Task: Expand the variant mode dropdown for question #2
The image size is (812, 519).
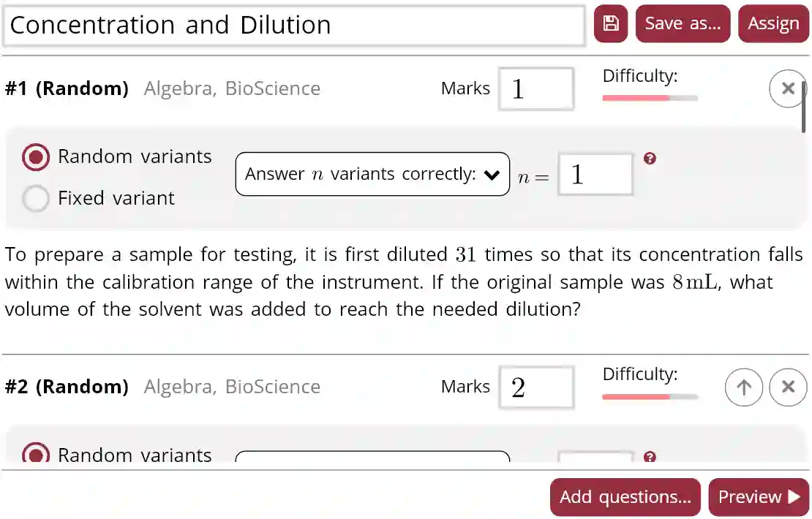Action: tap(373, 459)
